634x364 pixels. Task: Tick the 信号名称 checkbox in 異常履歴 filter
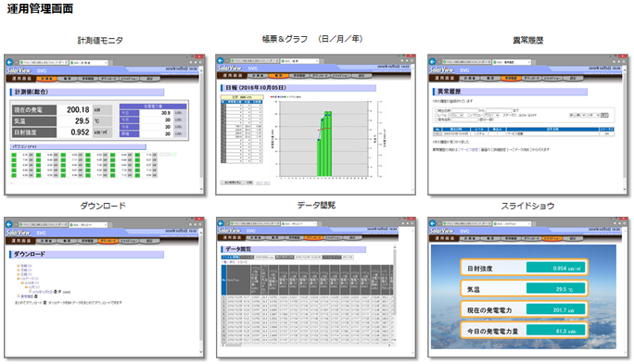437,119
